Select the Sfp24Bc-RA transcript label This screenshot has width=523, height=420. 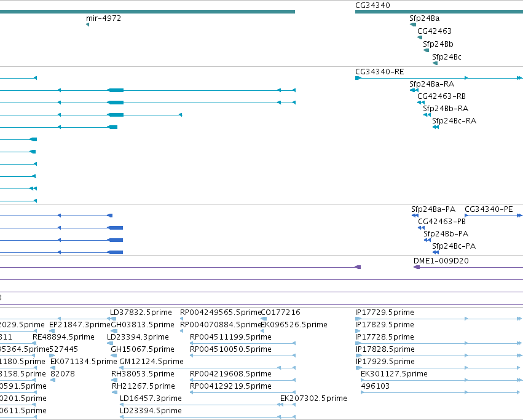click(x=454, y=121)
